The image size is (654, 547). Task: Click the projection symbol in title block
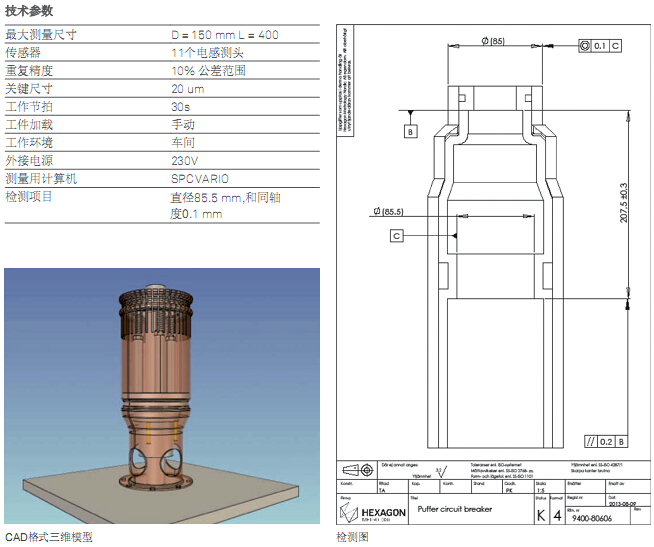point(356,468)
